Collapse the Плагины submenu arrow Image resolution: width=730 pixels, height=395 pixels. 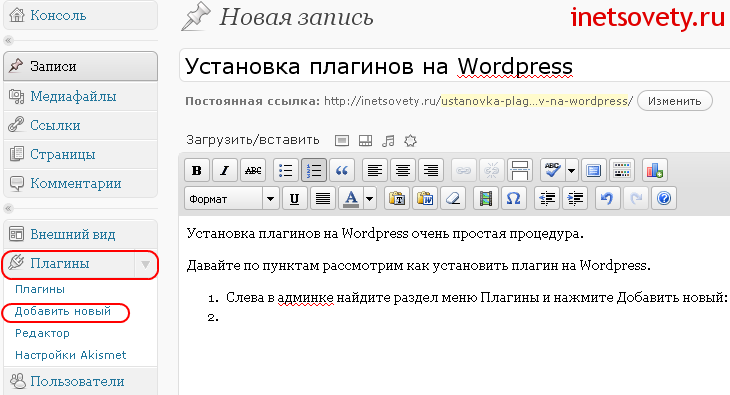(x=145, y=264)
